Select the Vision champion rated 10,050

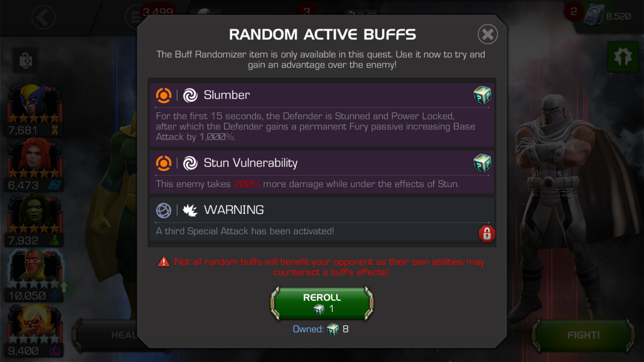tap(35, 275)
